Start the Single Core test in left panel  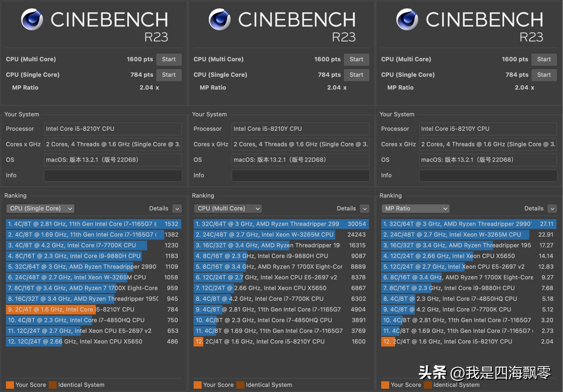tap(169, 75)
